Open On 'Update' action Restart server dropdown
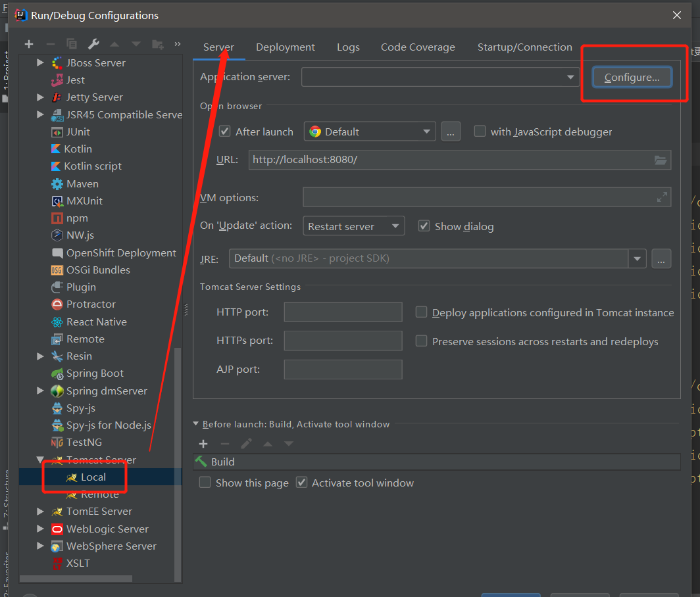The image size is (700, 597). click(x=353, y=226)
